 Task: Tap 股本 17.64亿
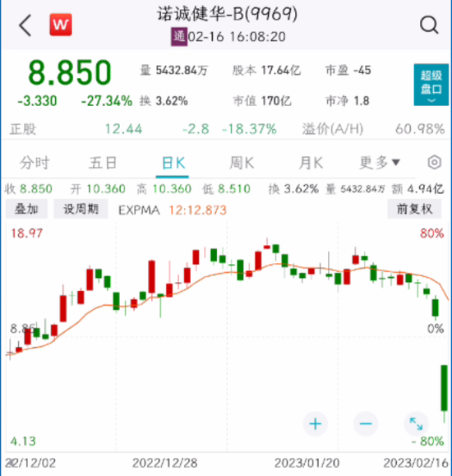click(x=266, y=71)
